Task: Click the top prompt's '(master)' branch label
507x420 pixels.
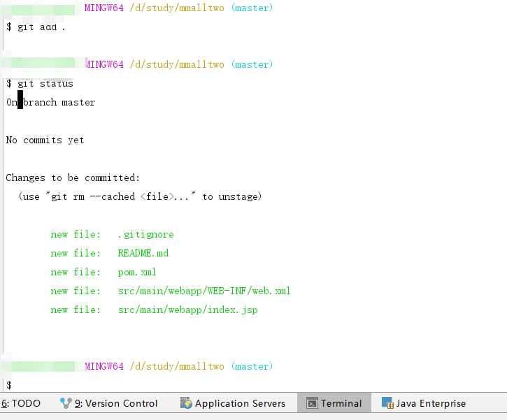Action: (252, 8)
